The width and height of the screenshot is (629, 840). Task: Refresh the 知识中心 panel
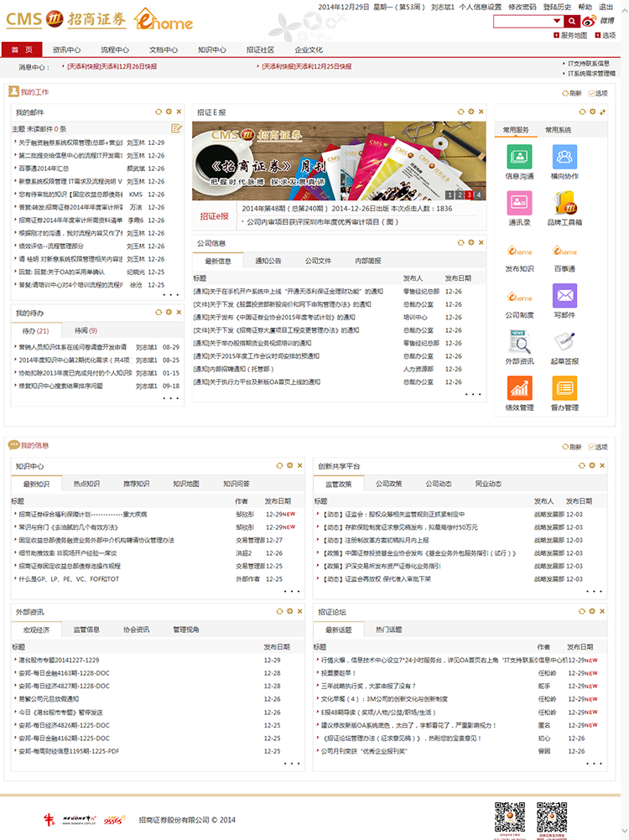point(279,465)
